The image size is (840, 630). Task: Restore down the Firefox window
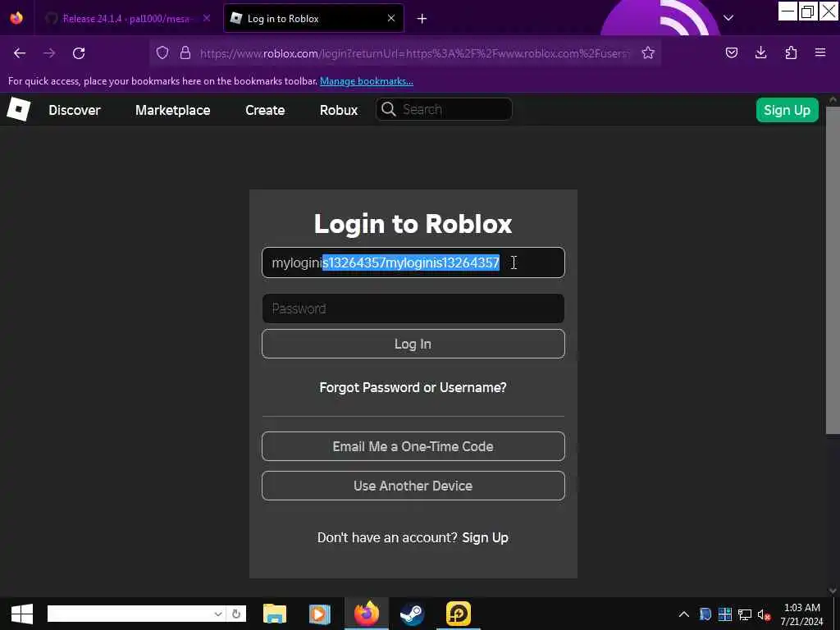coord(807,11)
